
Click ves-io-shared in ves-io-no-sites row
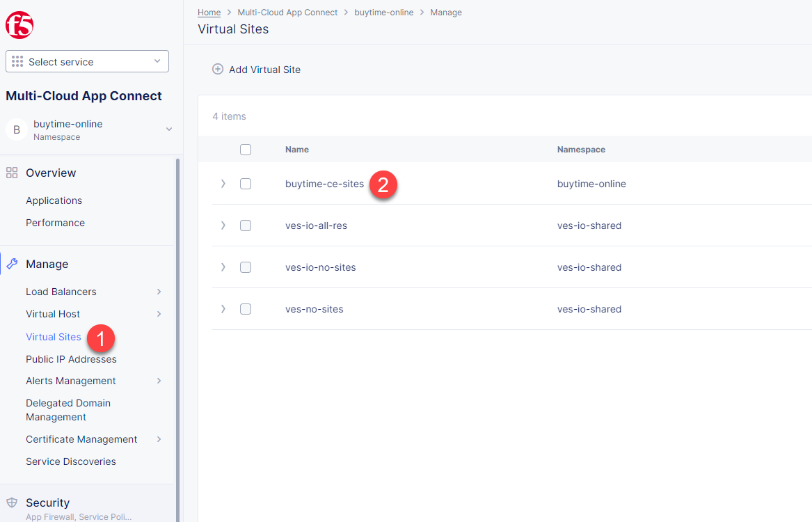click(x=589, y=267)
